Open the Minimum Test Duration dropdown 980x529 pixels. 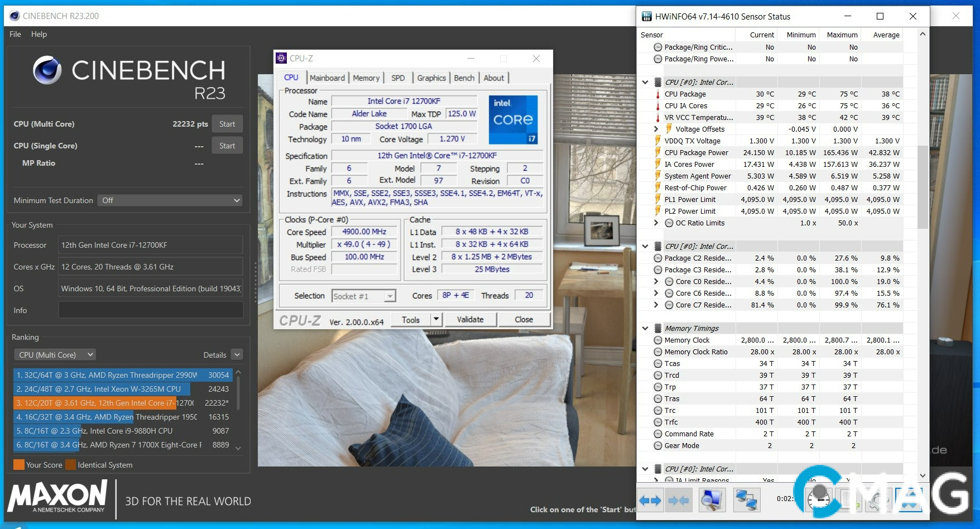click(x=170, y=200)
